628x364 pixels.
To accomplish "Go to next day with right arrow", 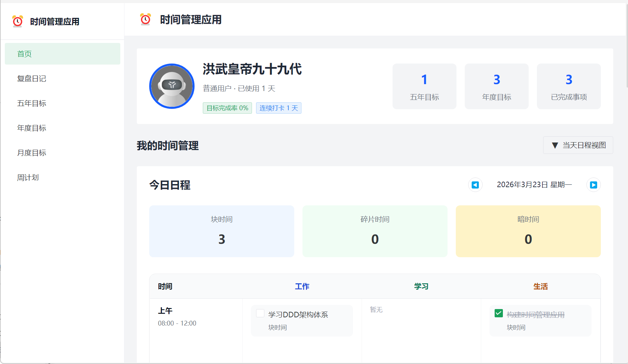I will pyautogui.click(x=593, y=185).
